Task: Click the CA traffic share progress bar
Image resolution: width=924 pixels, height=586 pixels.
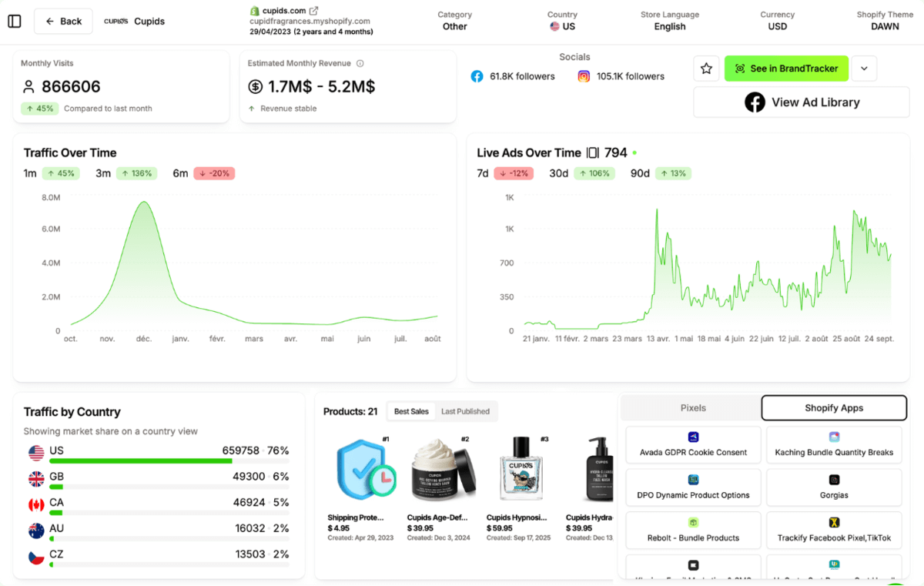Action: tap(169, 513)
